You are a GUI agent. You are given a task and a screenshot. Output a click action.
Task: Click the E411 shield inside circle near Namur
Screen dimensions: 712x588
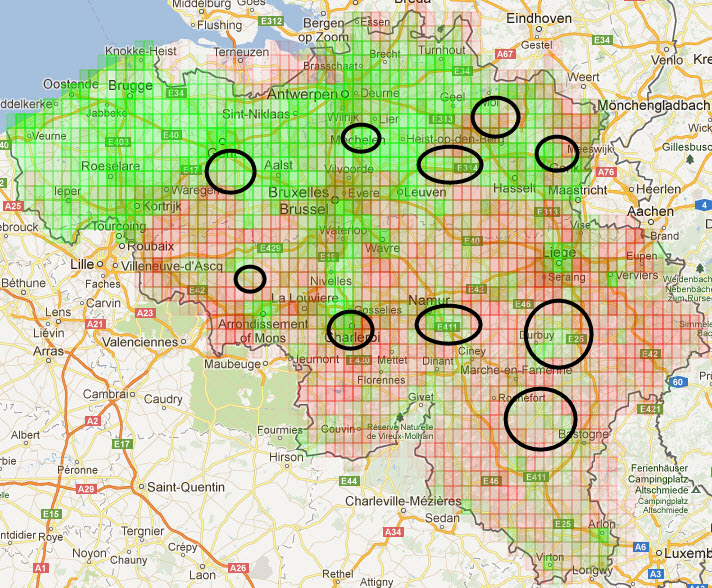click(x=447, y=327)
